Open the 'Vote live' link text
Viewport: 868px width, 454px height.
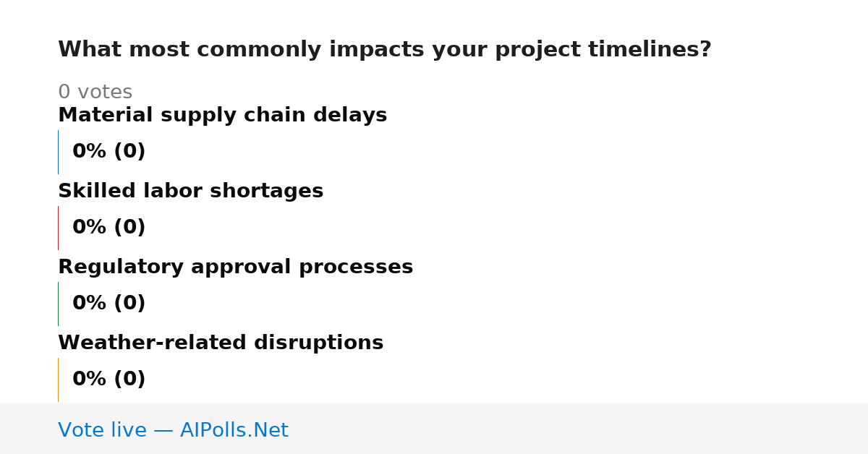click(102, 431)
